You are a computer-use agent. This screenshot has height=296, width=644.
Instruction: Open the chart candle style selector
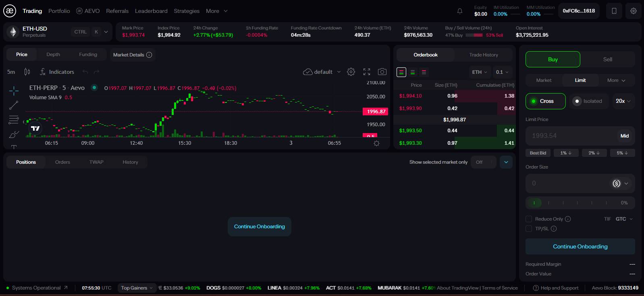point(27,72)
